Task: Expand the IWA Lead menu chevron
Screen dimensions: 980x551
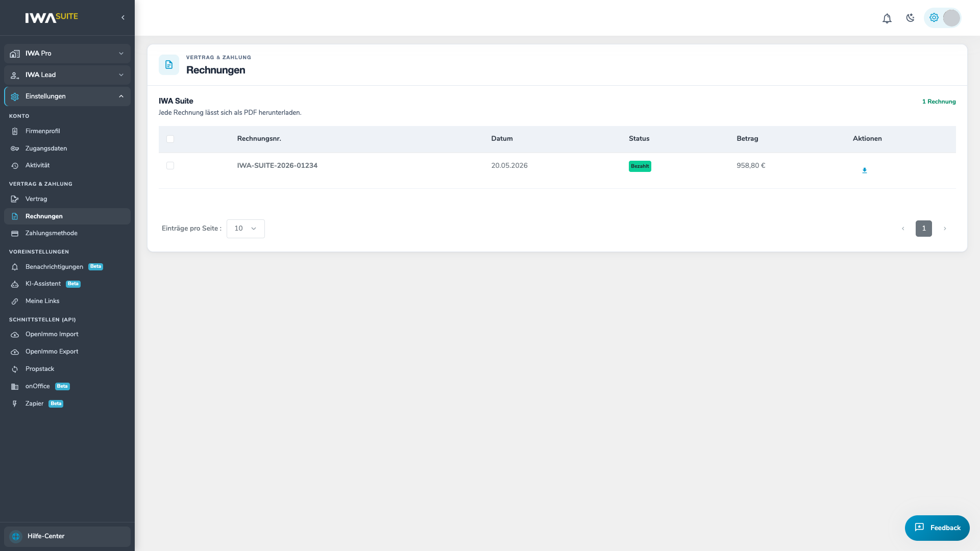Action: coord(121,75)
